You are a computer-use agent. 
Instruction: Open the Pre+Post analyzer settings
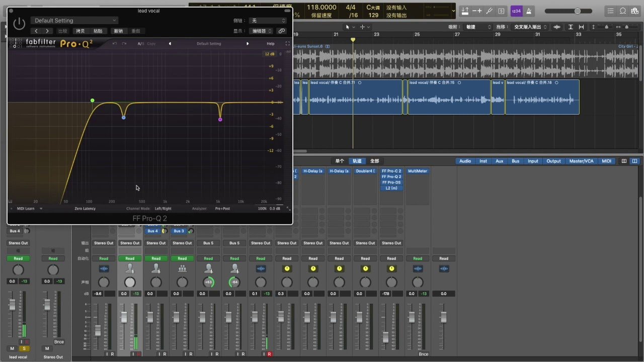222,209
